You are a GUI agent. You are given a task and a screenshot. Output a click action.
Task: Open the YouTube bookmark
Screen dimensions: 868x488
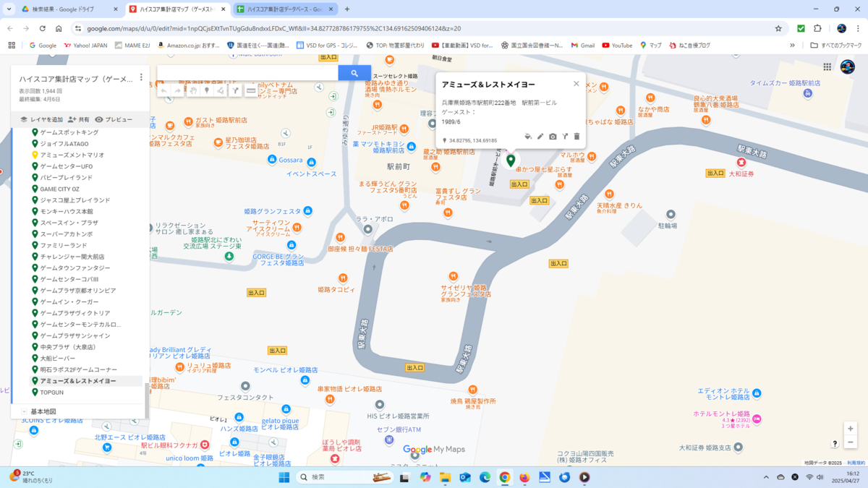click(x=617, y=45)
